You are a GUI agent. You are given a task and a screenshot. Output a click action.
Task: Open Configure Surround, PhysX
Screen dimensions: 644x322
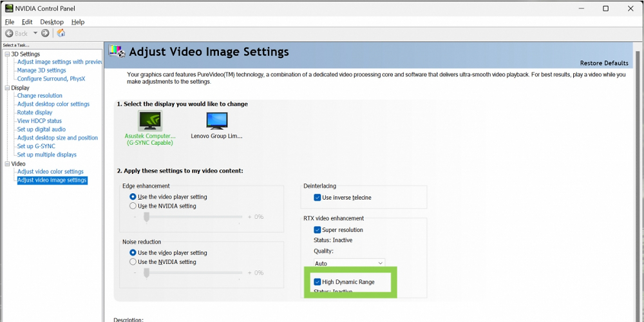point(52,79)
